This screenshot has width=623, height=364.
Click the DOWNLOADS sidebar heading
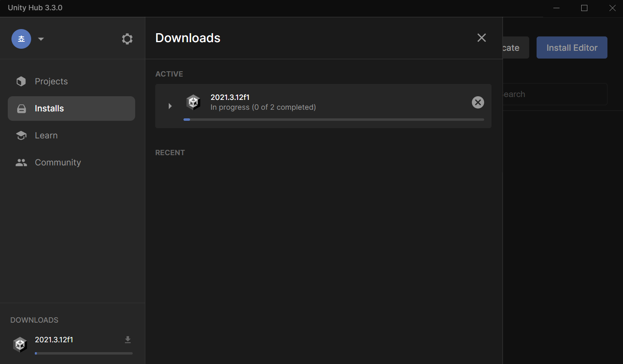[x=34, y=320]
